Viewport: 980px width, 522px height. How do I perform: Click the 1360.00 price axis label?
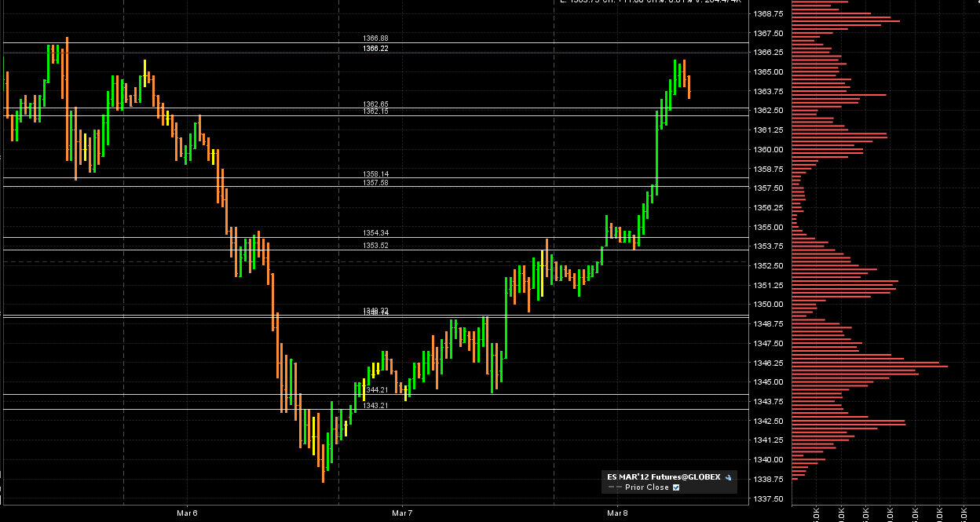coord(768,149)
